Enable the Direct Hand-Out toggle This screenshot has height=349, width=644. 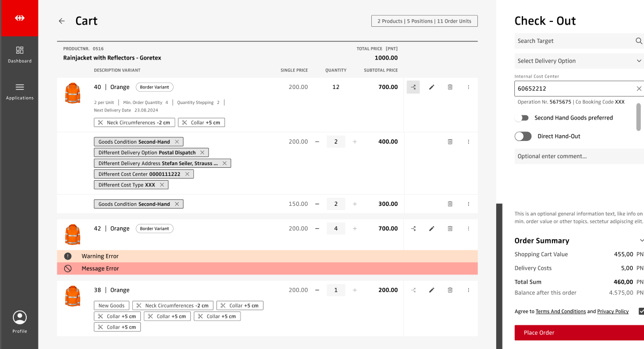pos(523,137)
